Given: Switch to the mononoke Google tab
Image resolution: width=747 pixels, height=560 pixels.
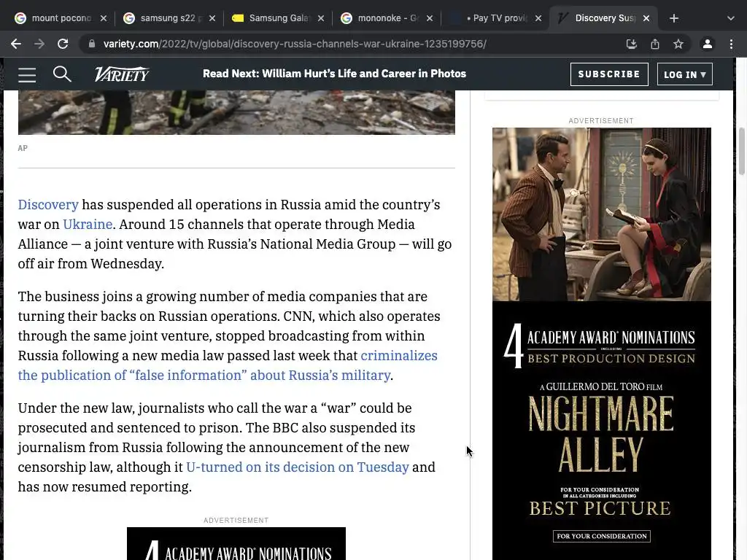Looking at the screenshot, I should 387,18.
